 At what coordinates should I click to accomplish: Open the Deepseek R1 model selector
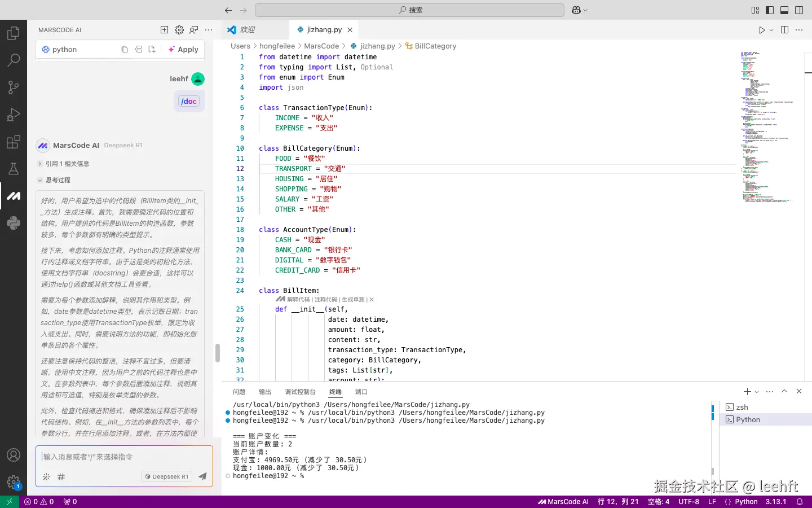coord(166,476)
